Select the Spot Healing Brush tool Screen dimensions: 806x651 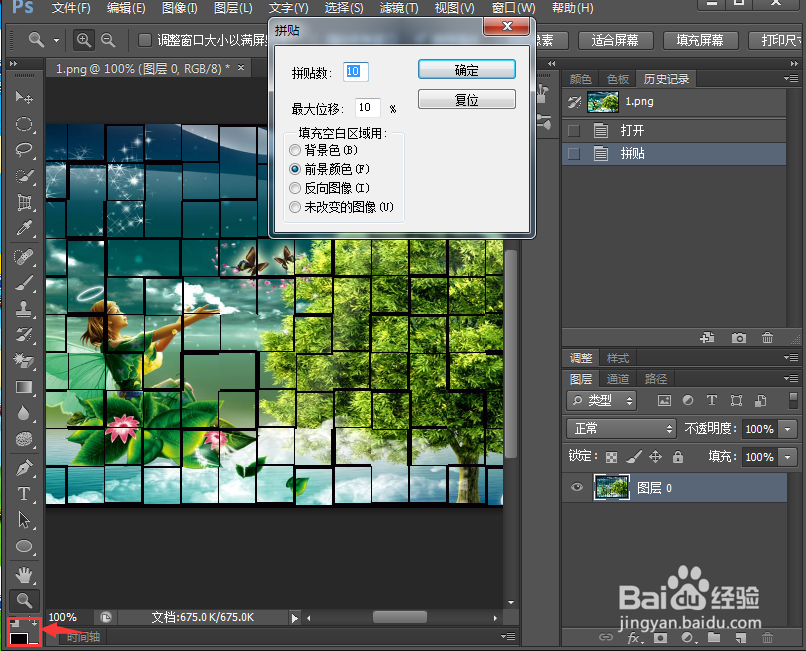(24, 256)
